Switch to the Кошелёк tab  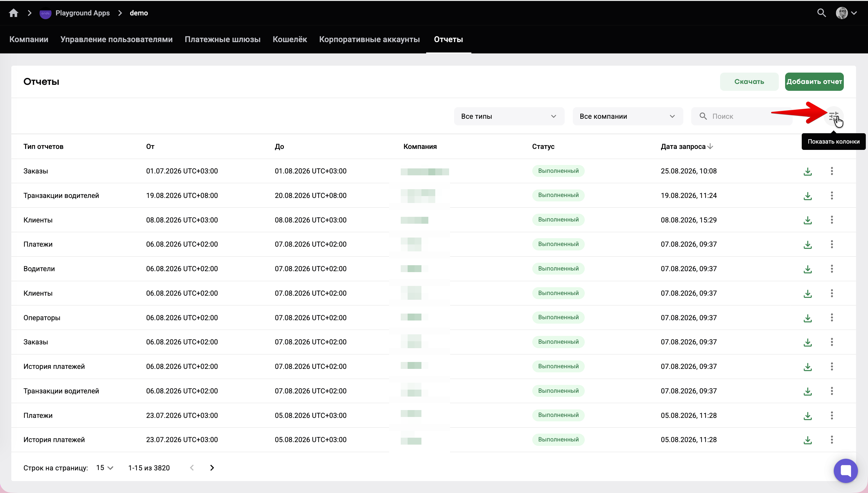click(290, 39)
